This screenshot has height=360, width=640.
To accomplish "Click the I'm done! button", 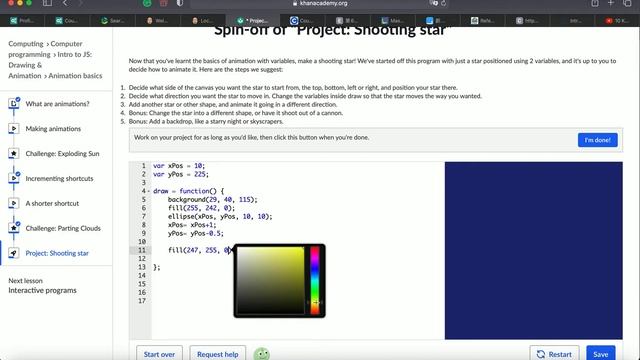I will click(598, 140).
